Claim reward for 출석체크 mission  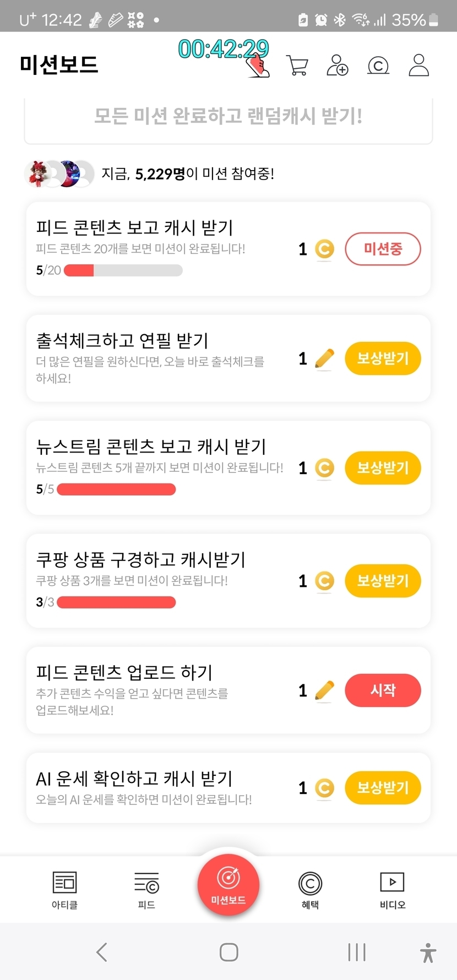pyautogui.click(x=383, y=358)
